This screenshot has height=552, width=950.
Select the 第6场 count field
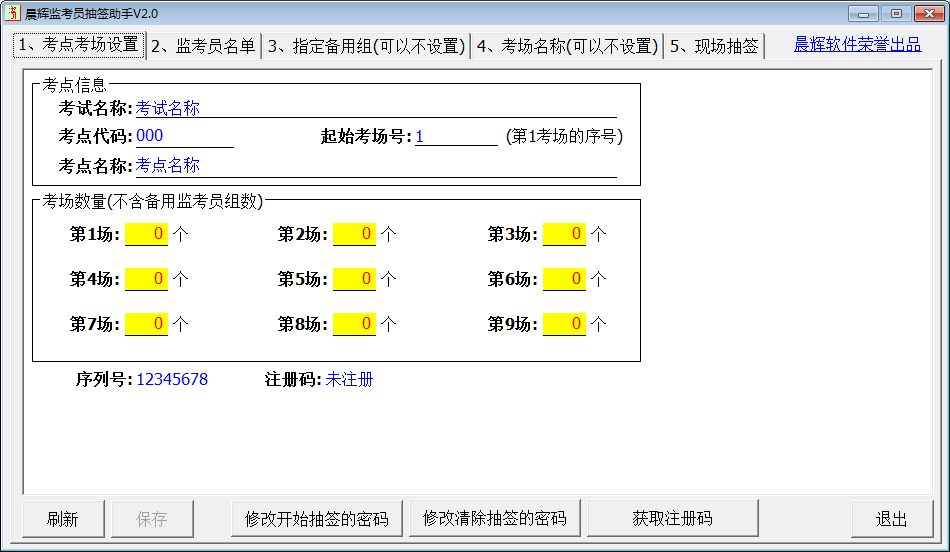click(564, 279)
